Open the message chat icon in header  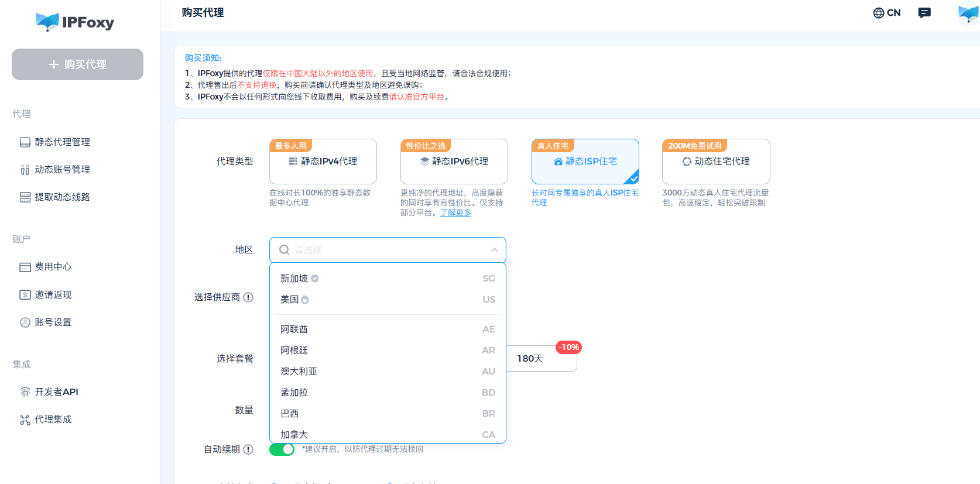pyautogui.click(x=924, y=13)
